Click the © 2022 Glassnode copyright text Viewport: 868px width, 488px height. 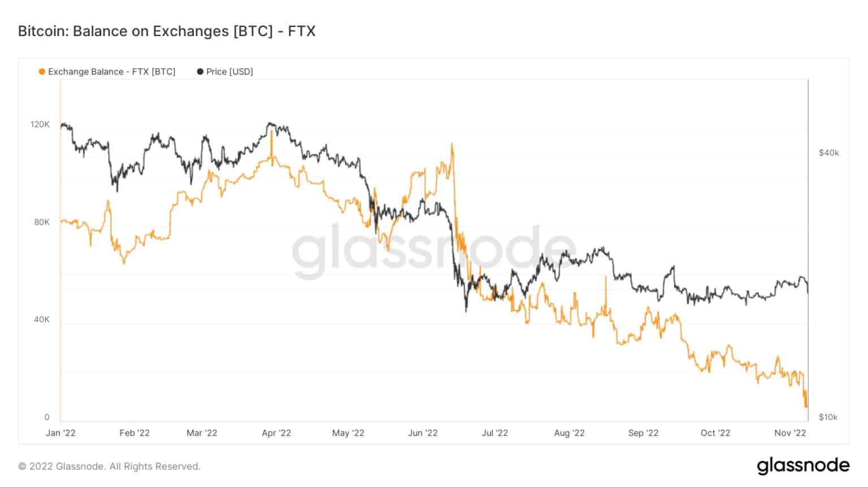(x=109, y=467)
